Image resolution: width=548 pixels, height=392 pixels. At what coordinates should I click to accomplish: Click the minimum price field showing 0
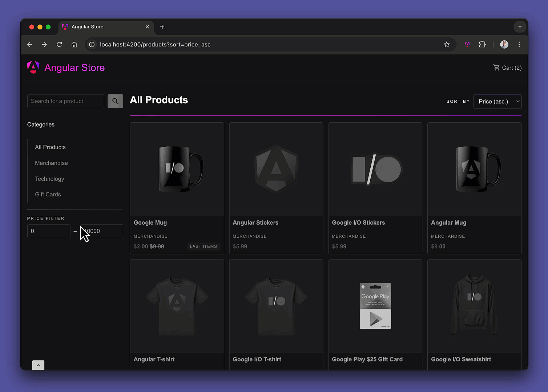(49, 231)
